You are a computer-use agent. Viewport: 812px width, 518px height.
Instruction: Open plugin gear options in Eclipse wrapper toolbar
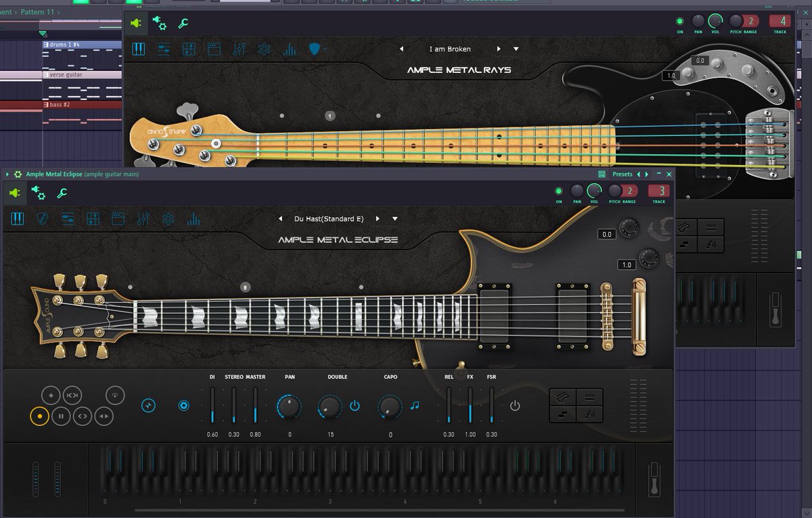click(x=37, y=193)
